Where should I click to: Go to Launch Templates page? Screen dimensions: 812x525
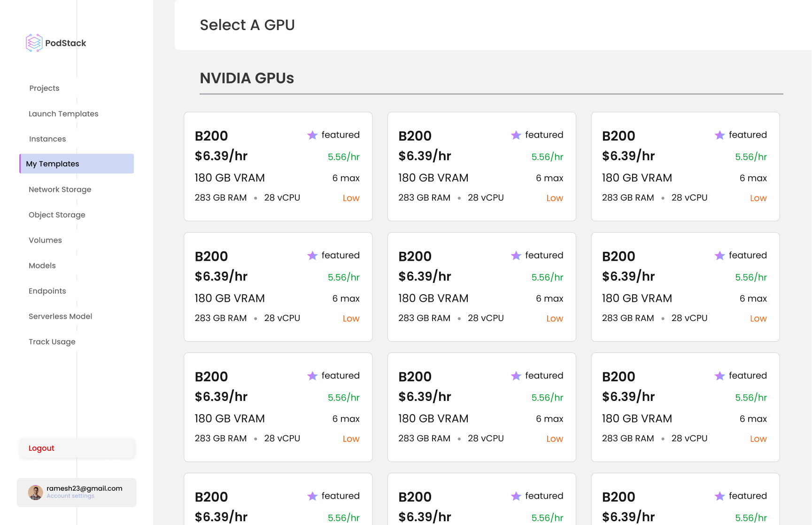click(63, 114)
